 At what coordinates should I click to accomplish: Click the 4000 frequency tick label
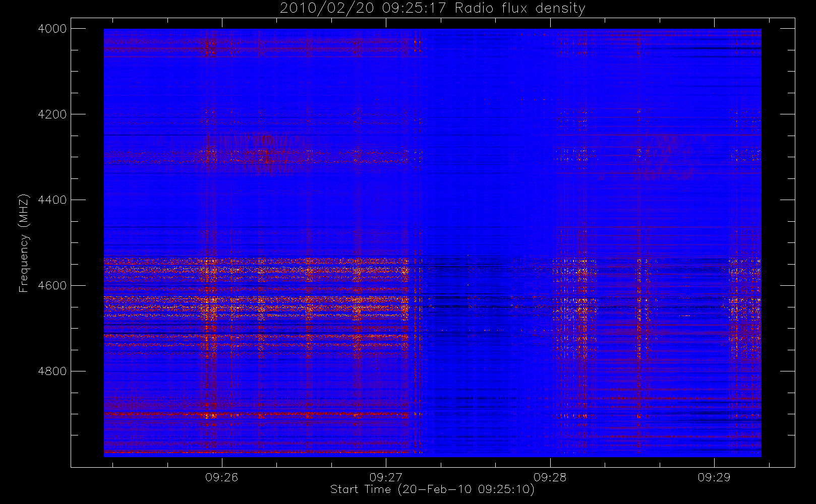coord(52,29)
